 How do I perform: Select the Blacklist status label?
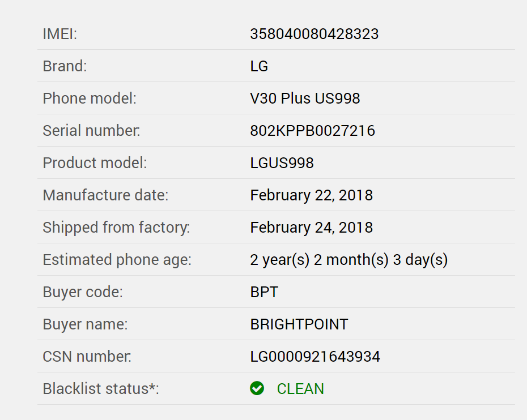pyautogui.click(x=101, y=389)
